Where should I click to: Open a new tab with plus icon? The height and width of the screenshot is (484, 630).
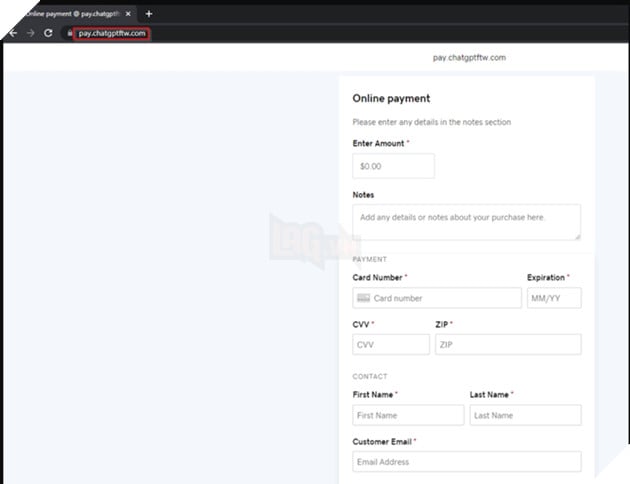point(149,14)
